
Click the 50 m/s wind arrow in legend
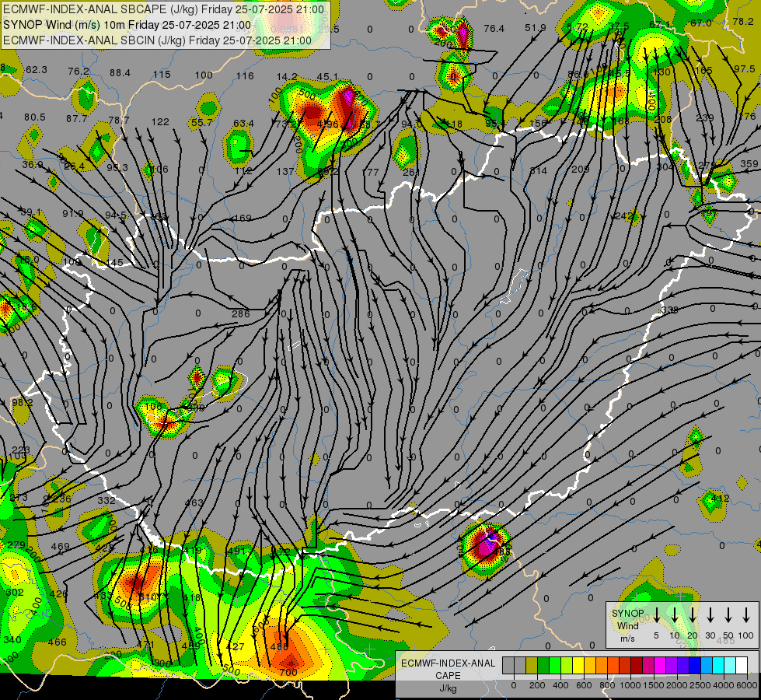(x=728, y=615)
